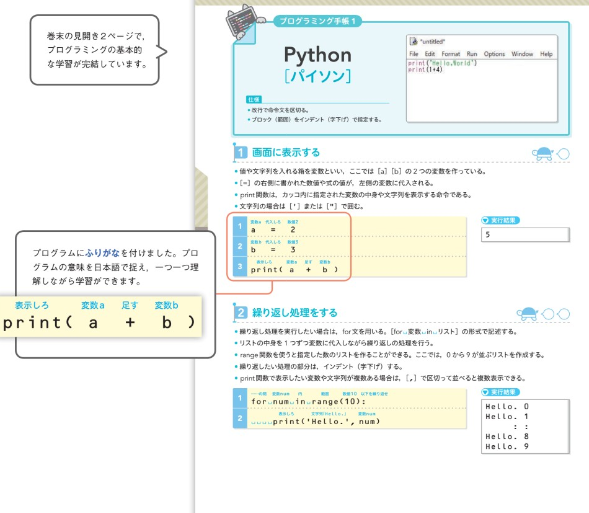Click line number 3 badge of print( a + b )

(x=240, y=267)
